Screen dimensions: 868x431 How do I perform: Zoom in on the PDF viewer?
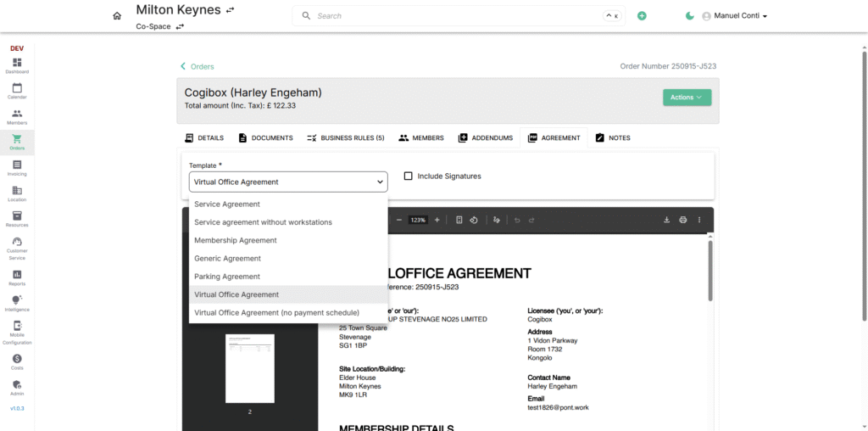click(437, 220)
